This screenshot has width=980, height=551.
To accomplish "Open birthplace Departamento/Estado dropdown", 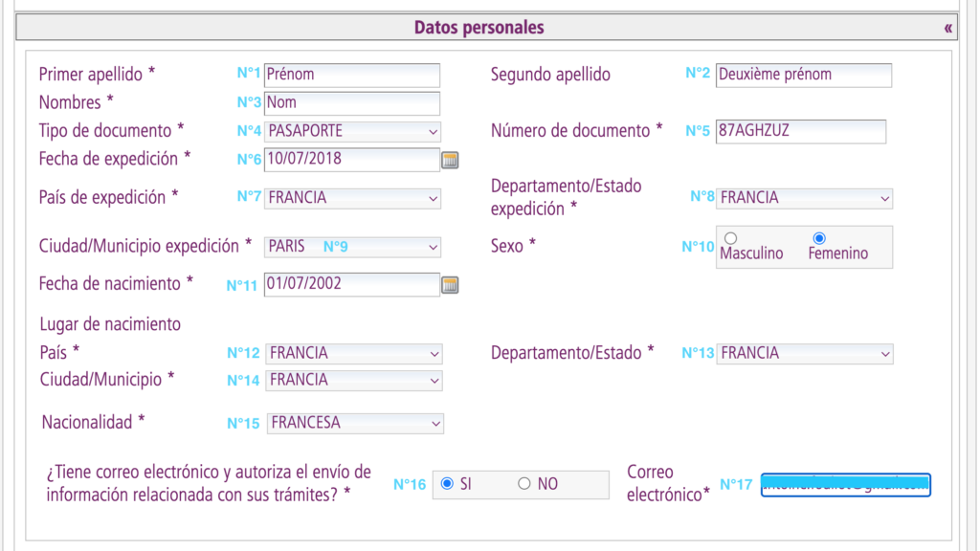I will (805, 354).
